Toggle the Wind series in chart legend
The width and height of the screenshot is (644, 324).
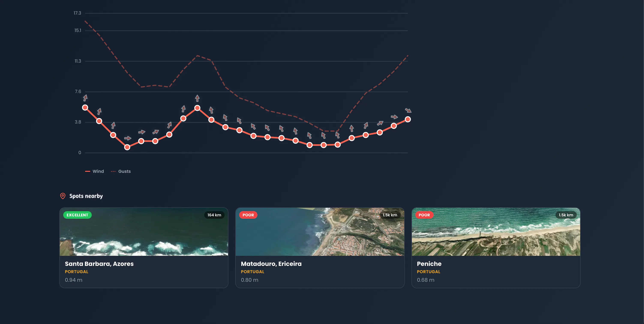point(94,171)
